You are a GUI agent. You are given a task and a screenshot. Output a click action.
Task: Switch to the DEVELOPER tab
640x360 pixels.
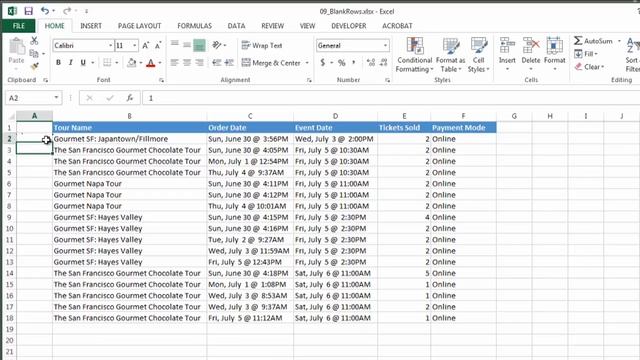pos(349,26)
